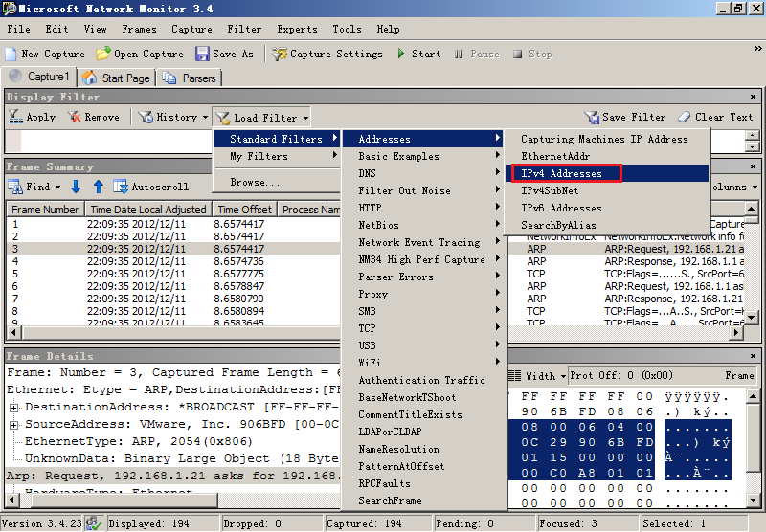Expand the DestinationAddress tree node

(14, 408)
